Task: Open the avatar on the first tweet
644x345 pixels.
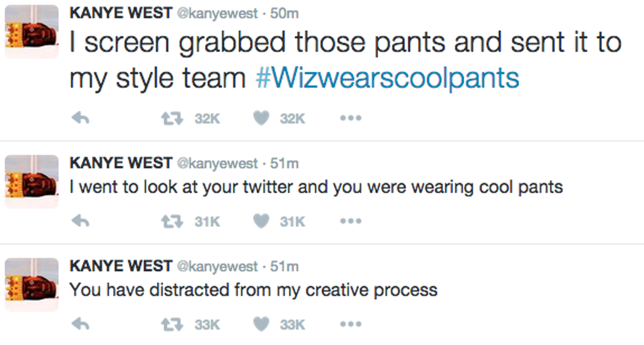Action: (x=32, y=31)
